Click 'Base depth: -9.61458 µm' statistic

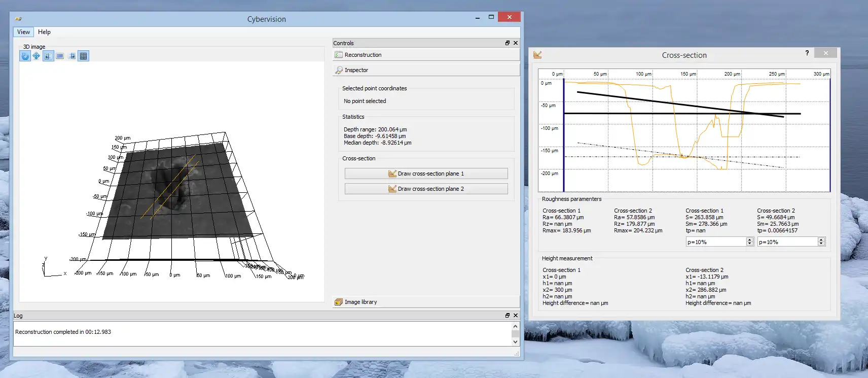click(375, 136)
